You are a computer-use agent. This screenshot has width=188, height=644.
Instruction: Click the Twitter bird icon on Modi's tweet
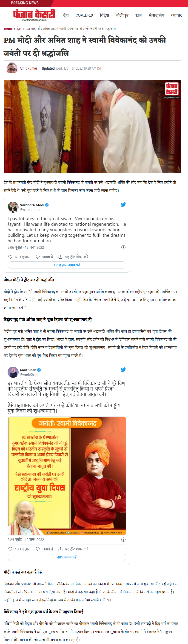pos(123,204)
